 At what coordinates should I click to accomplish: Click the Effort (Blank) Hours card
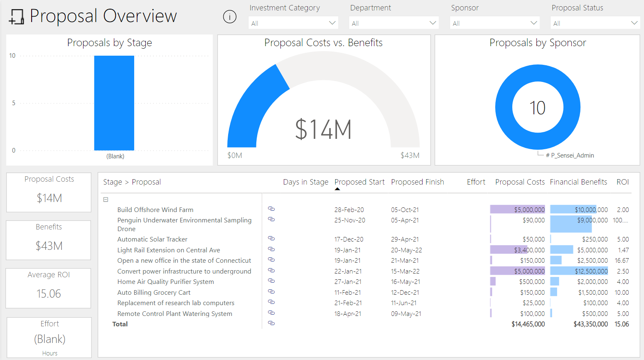pos(49,337)
